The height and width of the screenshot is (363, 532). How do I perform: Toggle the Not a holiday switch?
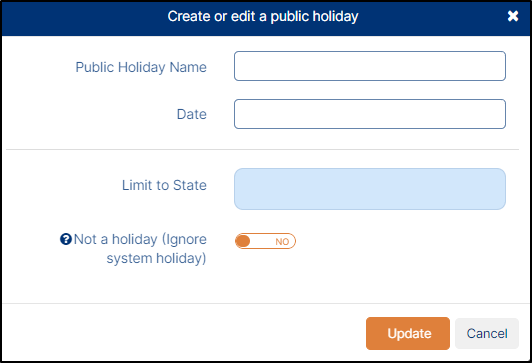[265, 241]
